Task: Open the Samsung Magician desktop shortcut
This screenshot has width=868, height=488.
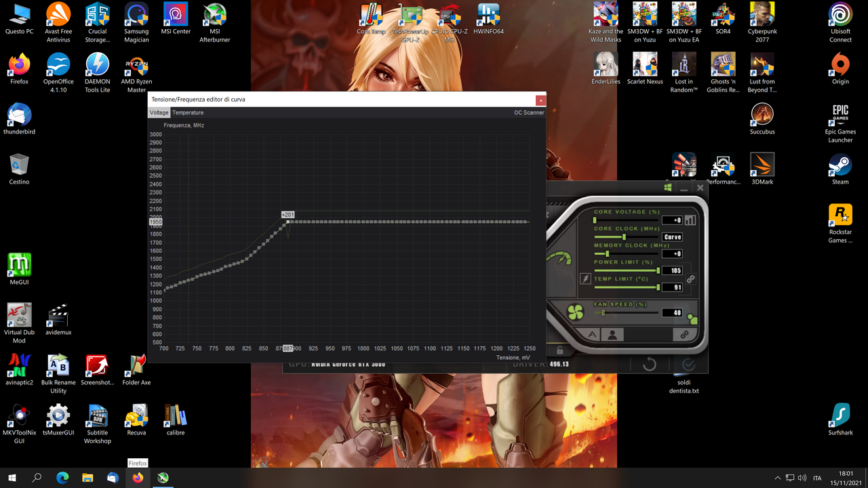Action: pos(136,22)
